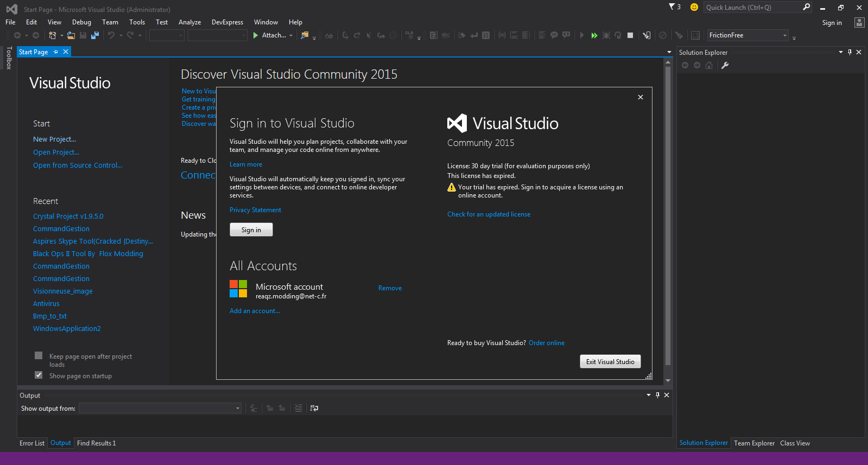Image resolution: width=868 pixels, height=465 pixels.
Task: Click the Start Page vertical scrollbar thumb
Action: (x=668, y=216)
